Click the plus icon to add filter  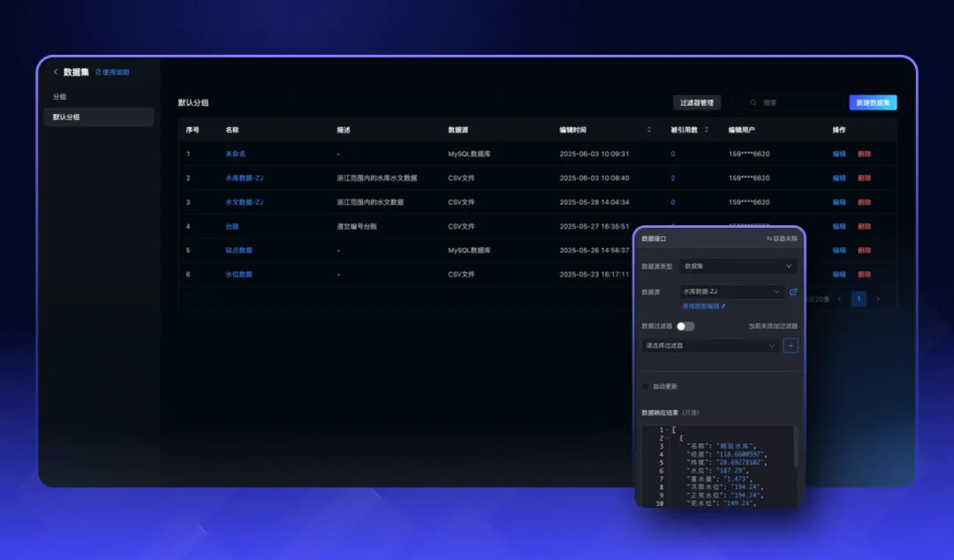point(790,345)
